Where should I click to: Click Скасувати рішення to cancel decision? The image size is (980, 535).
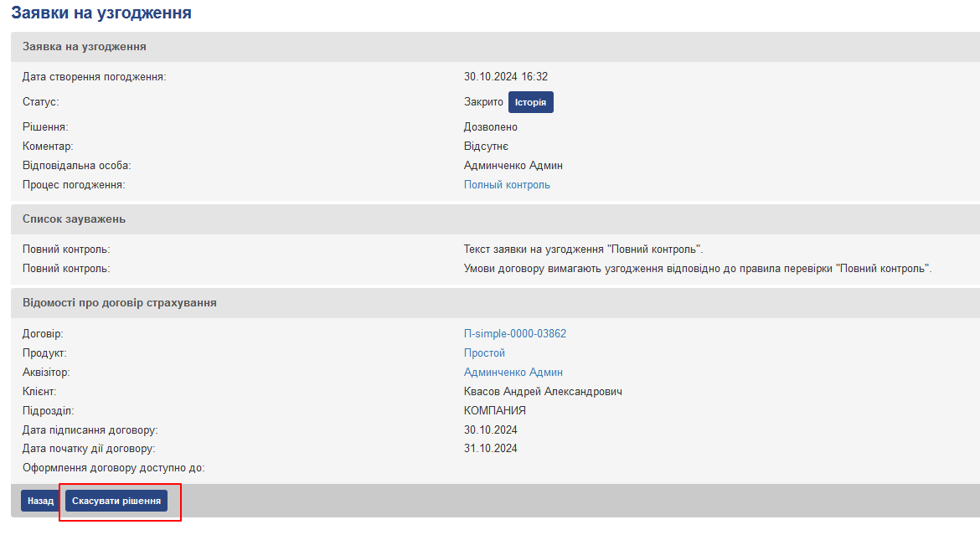116,501
